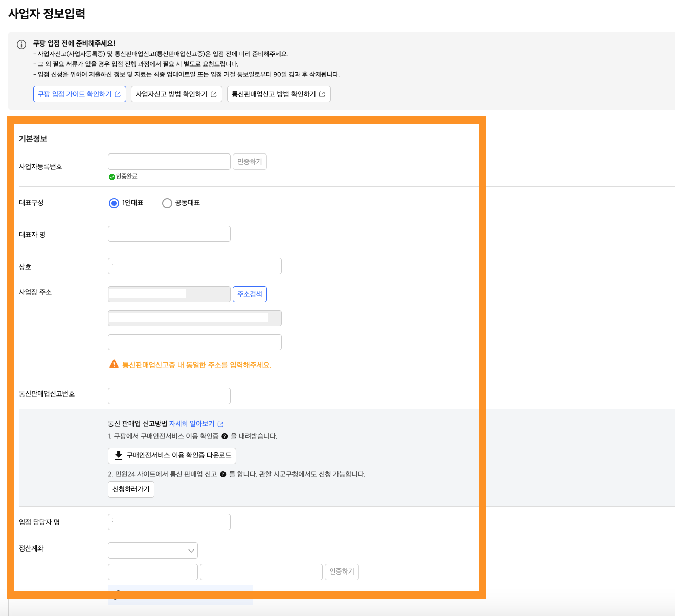Open the 정산계좌 bank dropdown
The image size is (675, 616).
[153, 551]
